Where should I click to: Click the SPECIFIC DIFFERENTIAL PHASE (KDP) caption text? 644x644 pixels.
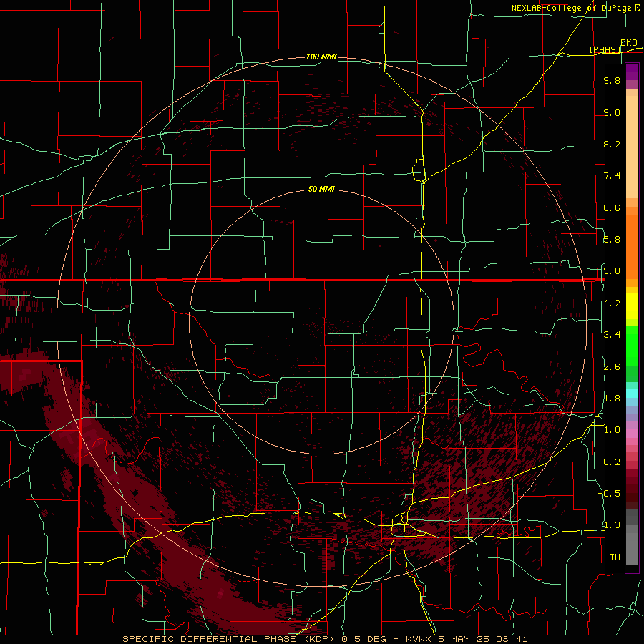click(230, 639)
